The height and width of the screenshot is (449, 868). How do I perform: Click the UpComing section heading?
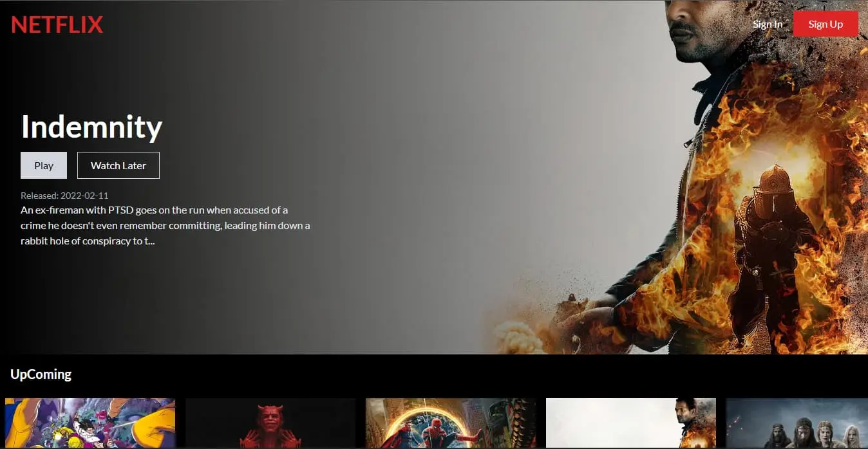pyautogui.click(x=41, y=374)
